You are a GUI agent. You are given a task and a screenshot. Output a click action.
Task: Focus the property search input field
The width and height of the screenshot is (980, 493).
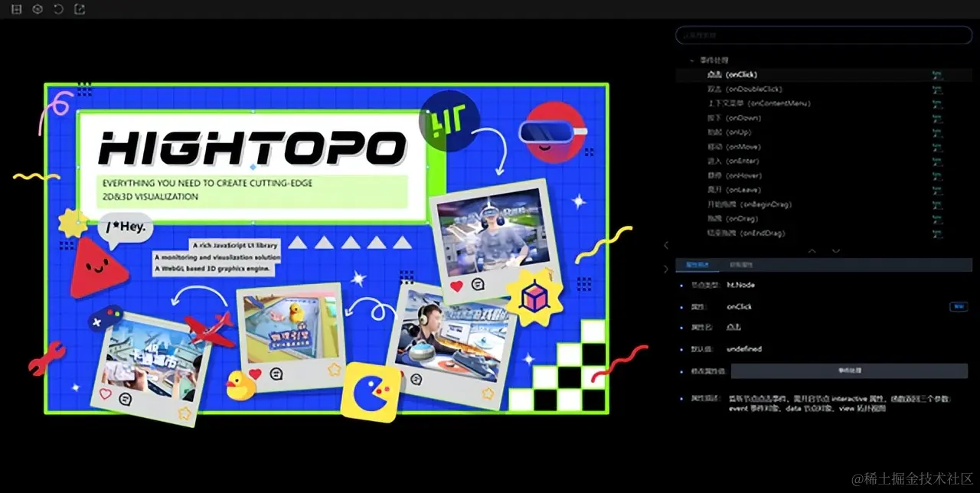click(824, 35)
